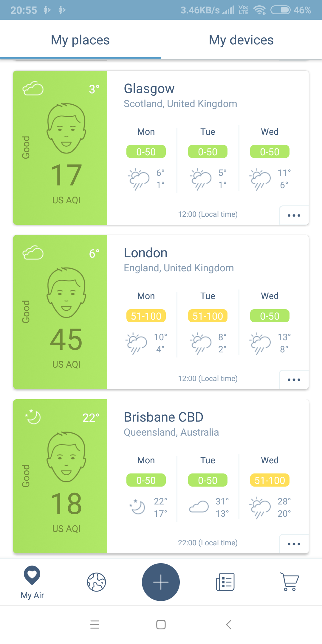The height and width of the screenshot is (644, 322).
Task: Open the shopping cart icon
Action: tap(290, 582)
